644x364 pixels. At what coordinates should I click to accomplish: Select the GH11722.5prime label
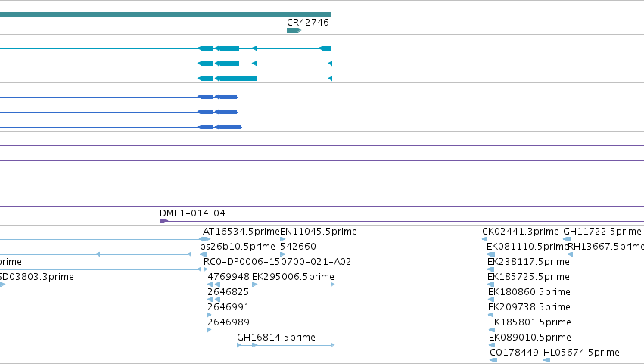point(602,232)
